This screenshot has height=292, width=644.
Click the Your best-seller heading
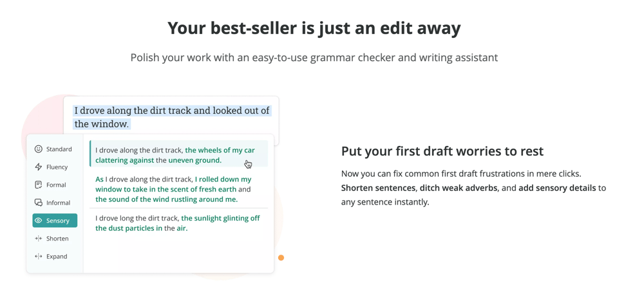[314, 29]
